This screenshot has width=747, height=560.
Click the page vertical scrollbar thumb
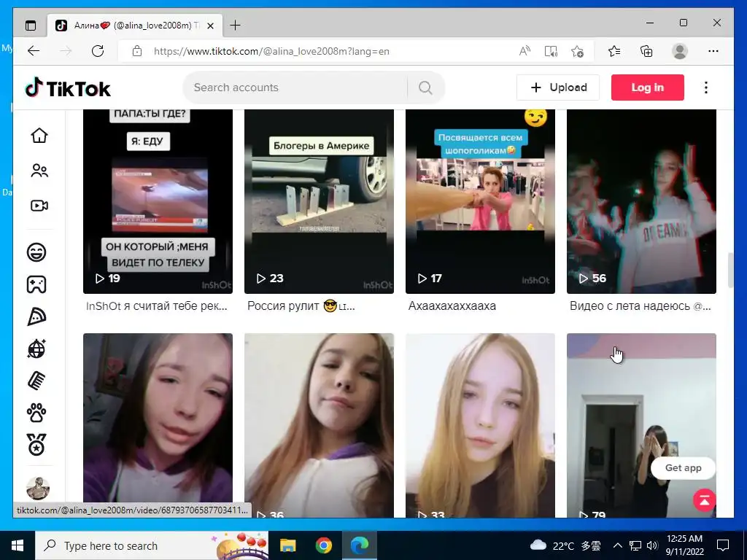click(x=730, y=271)
